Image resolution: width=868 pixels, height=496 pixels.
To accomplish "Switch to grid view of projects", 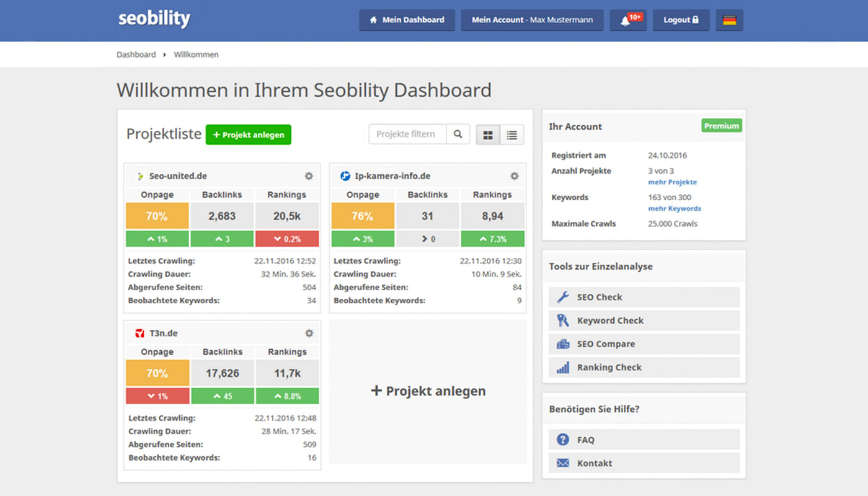I will (488, 135).
